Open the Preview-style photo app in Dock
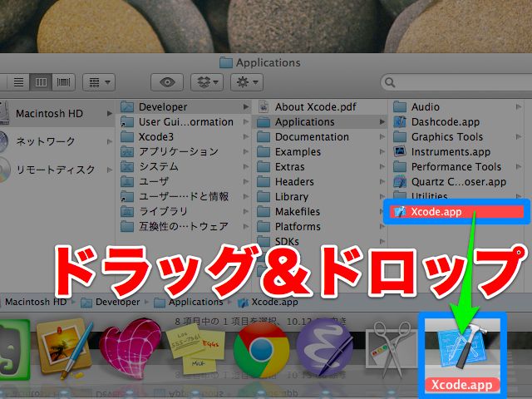Screen dimensions: 532x399 [x=65, y=349]
